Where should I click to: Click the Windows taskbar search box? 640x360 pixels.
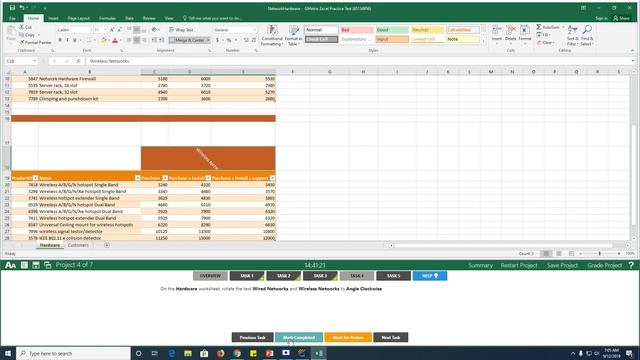[73, 353]
